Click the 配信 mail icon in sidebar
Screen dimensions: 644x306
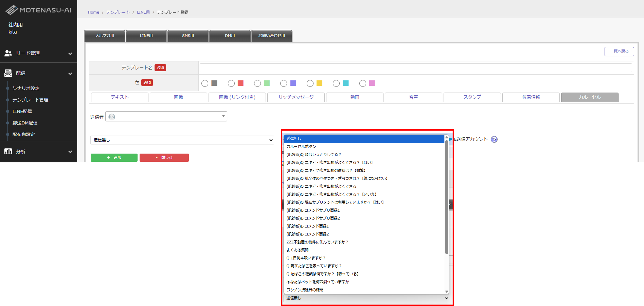point(8,73)
